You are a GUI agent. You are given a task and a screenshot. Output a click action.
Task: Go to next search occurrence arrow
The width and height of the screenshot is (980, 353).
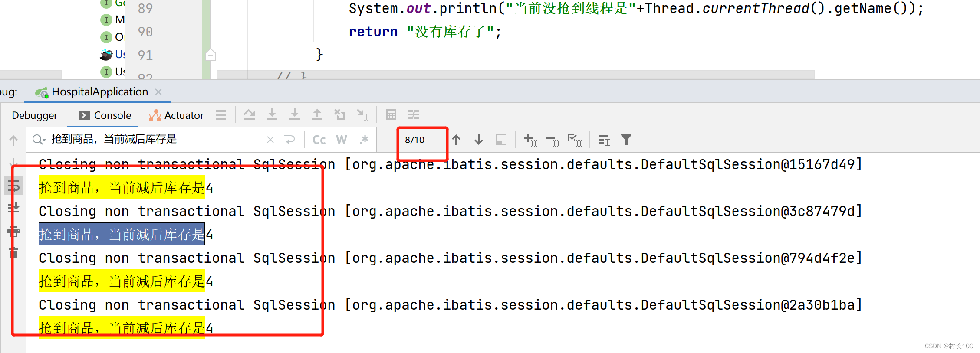(x=479, y=140)
